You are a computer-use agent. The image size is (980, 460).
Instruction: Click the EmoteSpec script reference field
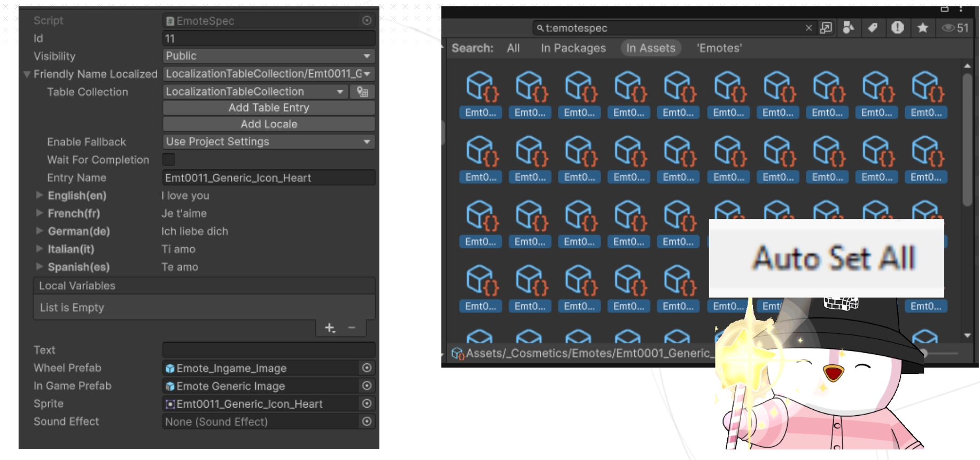[262, 21]
